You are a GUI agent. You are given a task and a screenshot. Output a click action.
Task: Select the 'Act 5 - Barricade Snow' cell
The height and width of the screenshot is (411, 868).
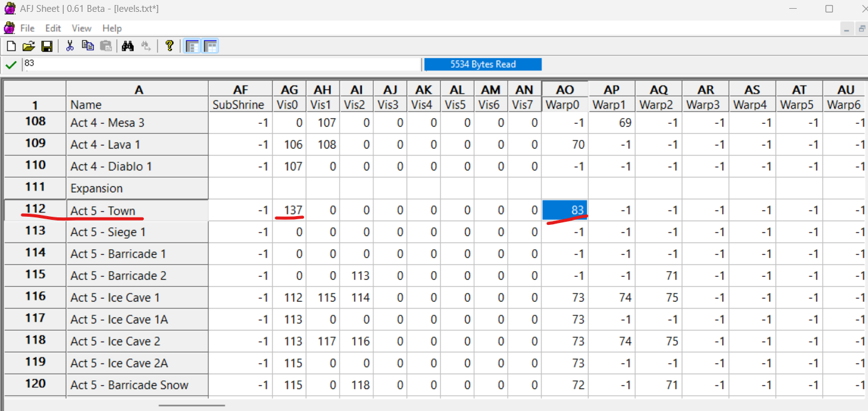point(138,385)
